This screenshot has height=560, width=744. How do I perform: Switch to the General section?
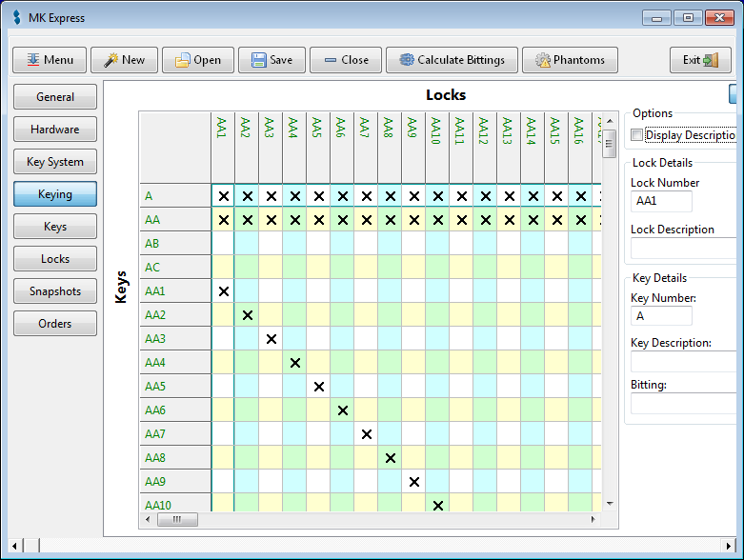55,97
